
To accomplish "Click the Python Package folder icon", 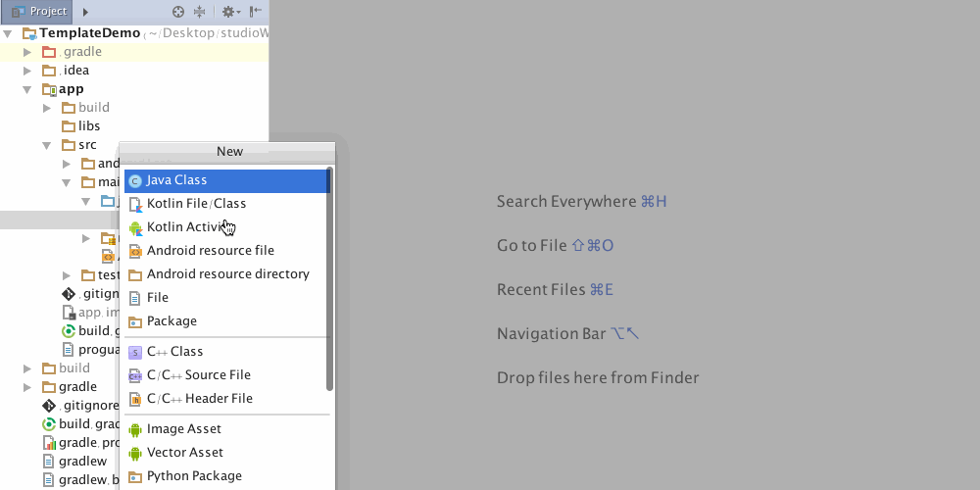I will pos(135,477).
